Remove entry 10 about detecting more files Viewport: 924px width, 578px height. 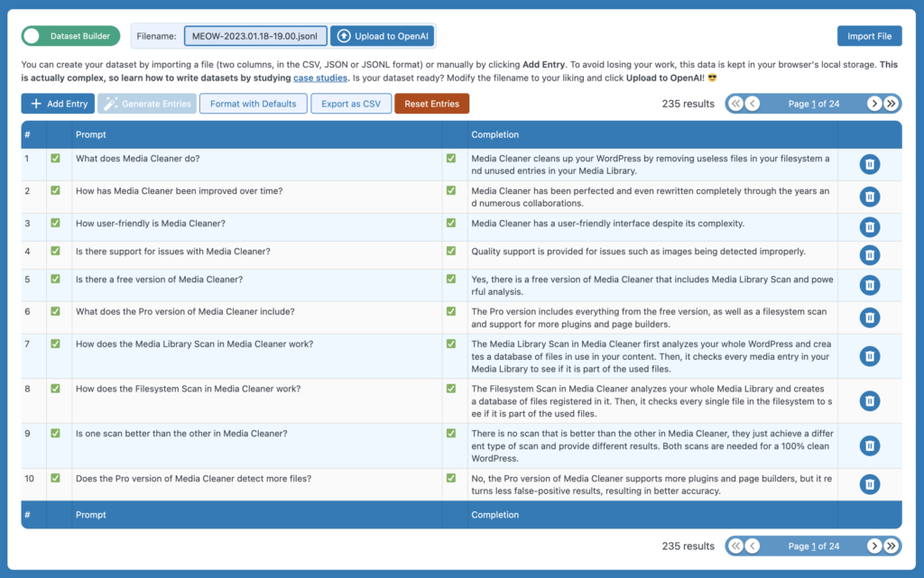coord(869,484)
